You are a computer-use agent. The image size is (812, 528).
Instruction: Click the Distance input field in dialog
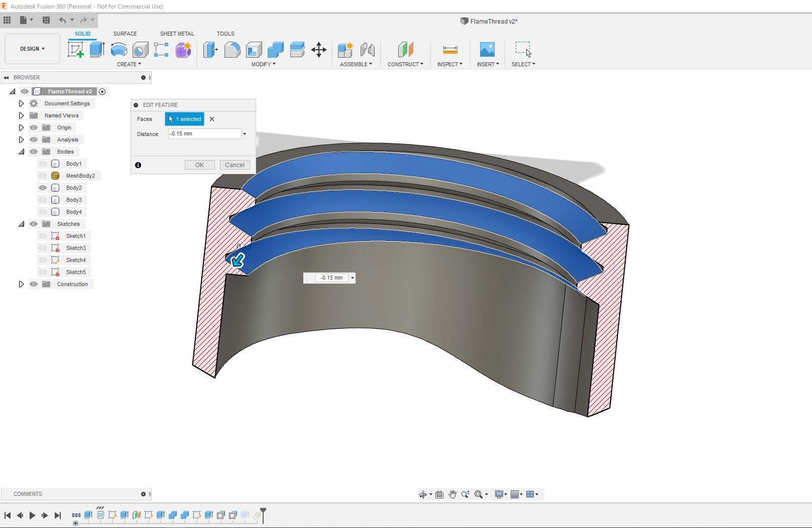204,134
